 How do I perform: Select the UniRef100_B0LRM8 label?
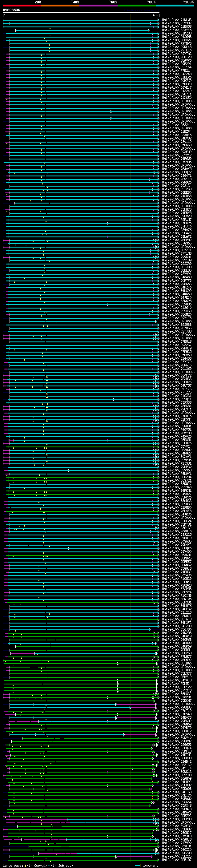tap(177, 819)
